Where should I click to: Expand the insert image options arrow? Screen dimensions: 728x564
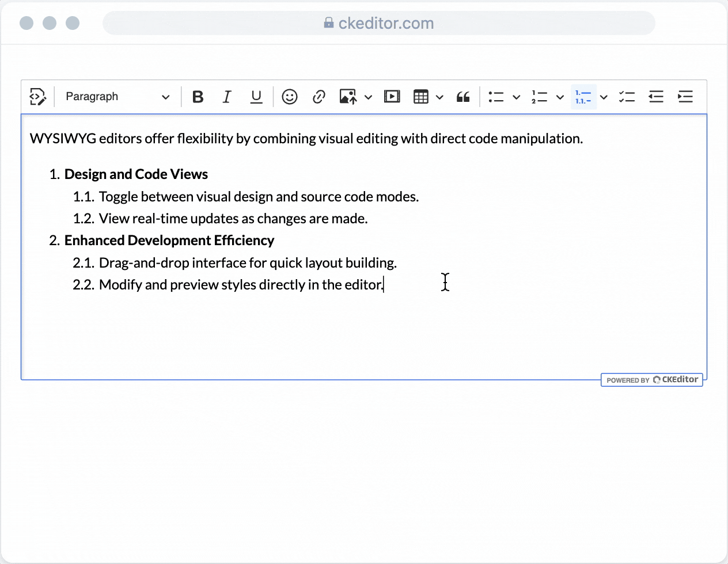click(368, 97)
